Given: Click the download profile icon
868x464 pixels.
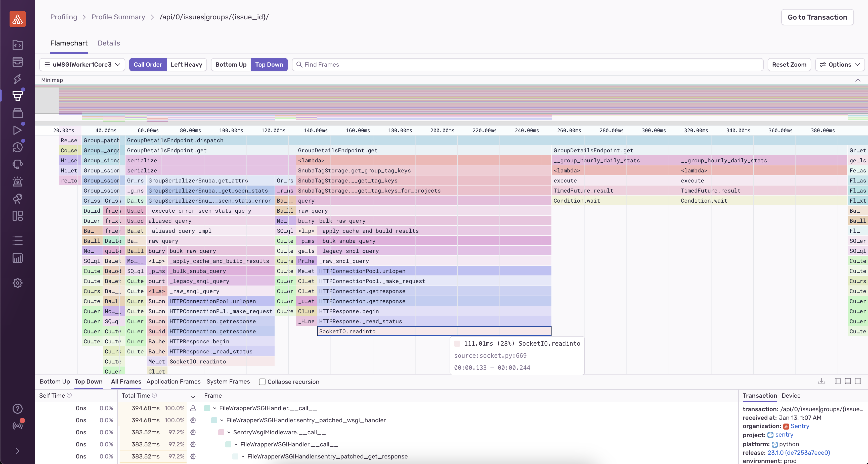Looking at the screenshot, I should [821, 381].
